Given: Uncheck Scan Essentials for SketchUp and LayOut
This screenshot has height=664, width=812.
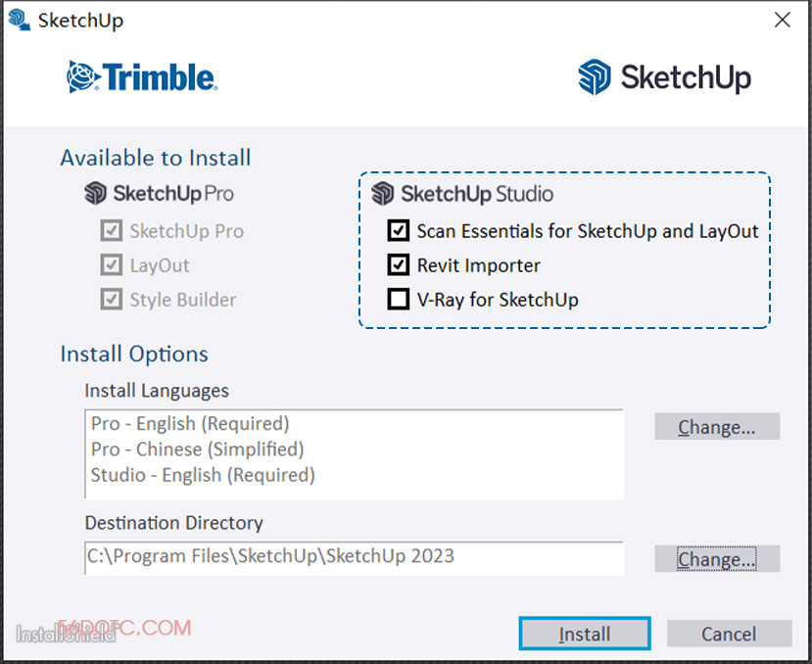Looking at the screenshot, I should point(399,231).
